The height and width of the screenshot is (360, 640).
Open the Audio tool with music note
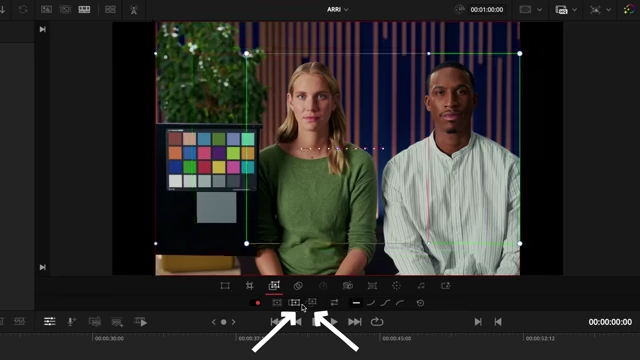click(421, 286)
